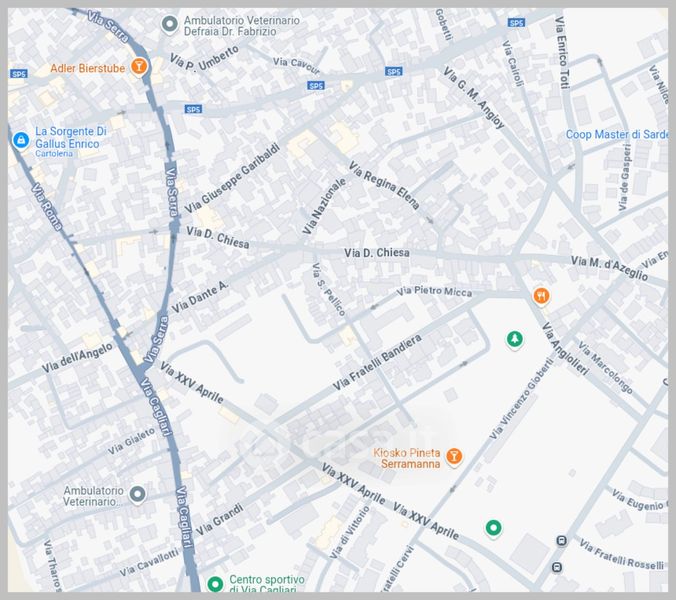The height and width of the screenshot is (600, 676).
Task: Select the Via Pietro Micca street label
Action: pos(433,292)
